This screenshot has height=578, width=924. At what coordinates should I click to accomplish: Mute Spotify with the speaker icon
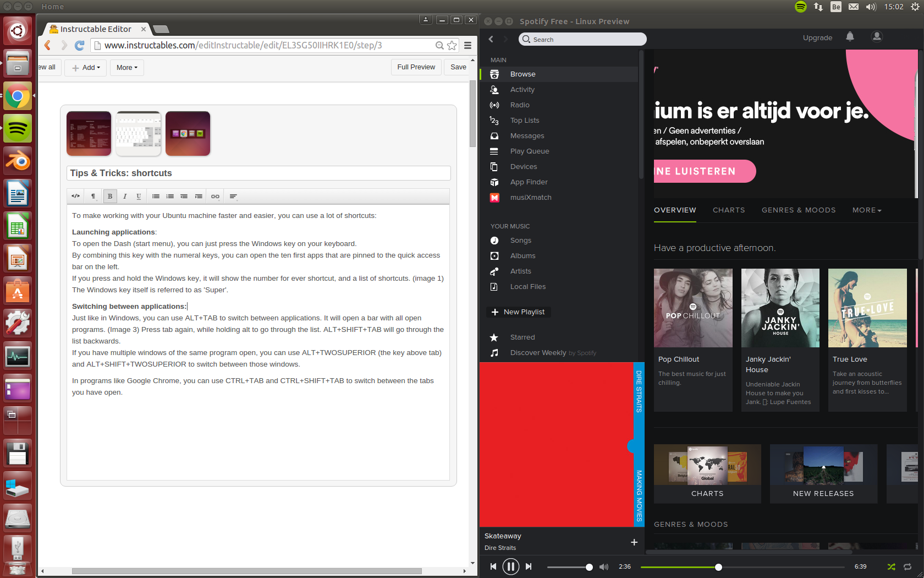point(604,567)
